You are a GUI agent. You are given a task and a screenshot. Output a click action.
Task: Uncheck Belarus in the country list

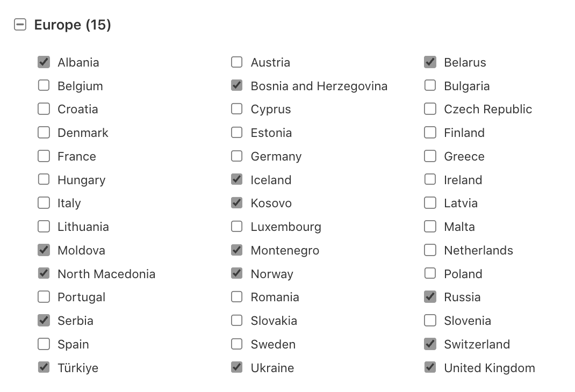430,62
